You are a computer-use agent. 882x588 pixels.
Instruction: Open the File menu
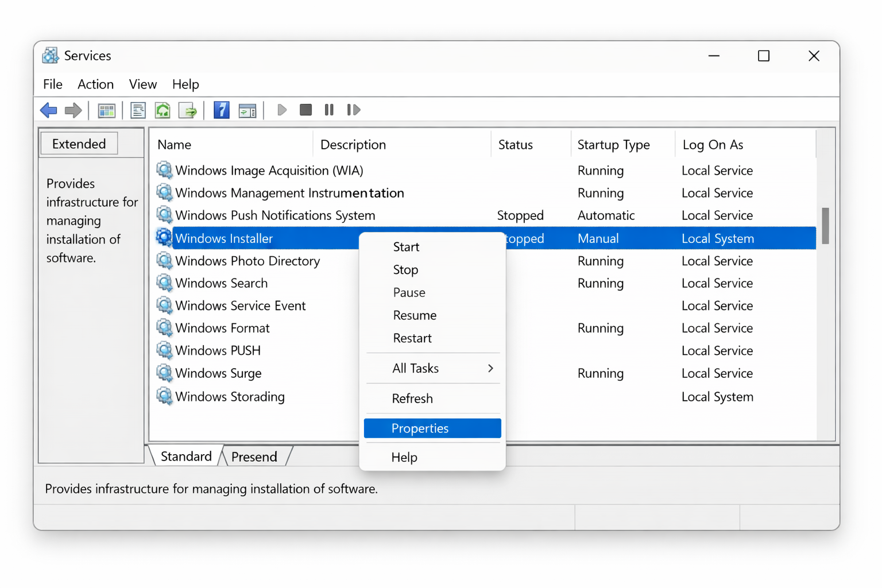(x=53, y=84)
